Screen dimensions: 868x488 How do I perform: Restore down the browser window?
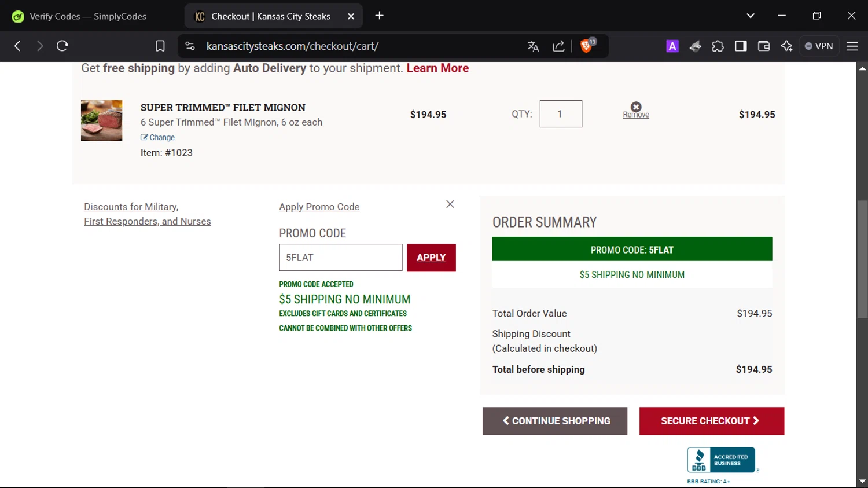(816, 16)
